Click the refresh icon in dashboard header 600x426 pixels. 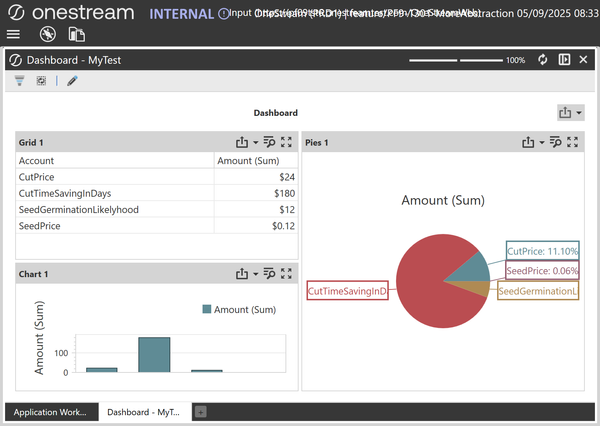click(x=543, y=60)
